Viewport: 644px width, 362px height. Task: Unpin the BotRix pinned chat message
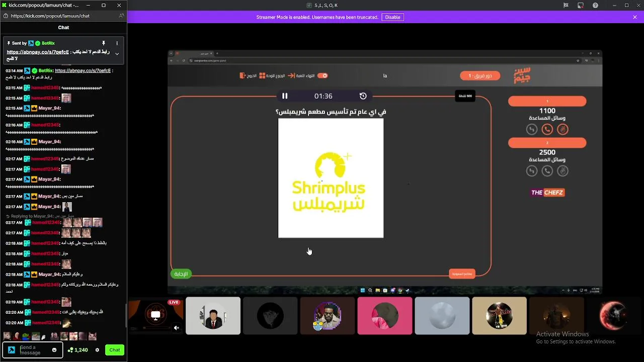(x=104, y=43)
